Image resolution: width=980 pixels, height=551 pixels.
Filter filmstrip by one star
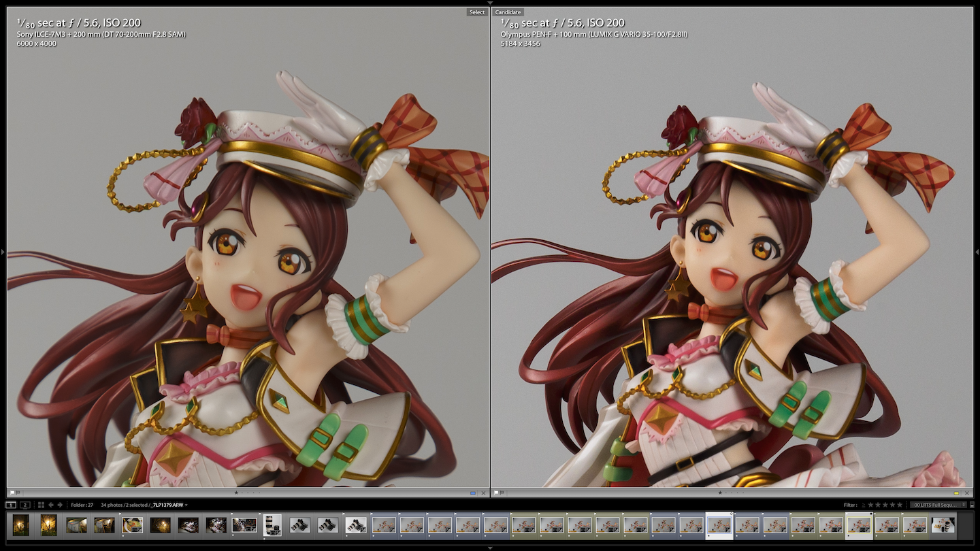[x=870, y=505]
